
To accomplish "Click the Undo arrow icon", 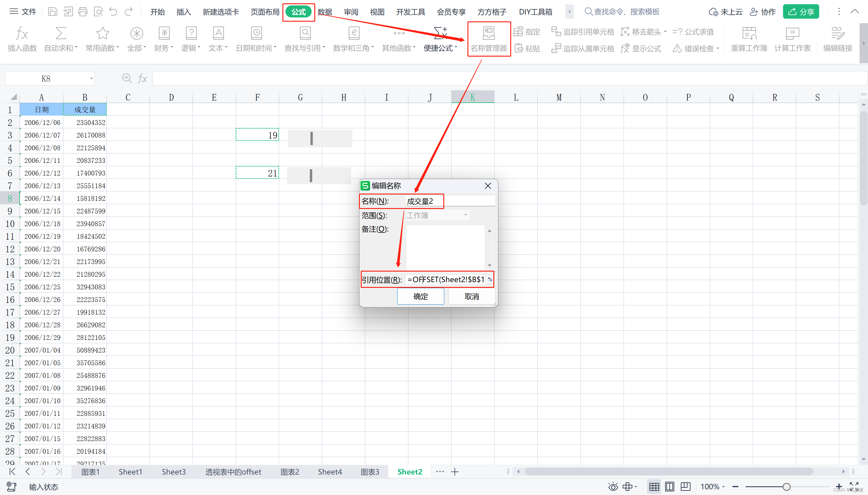I will pos(113,12).
